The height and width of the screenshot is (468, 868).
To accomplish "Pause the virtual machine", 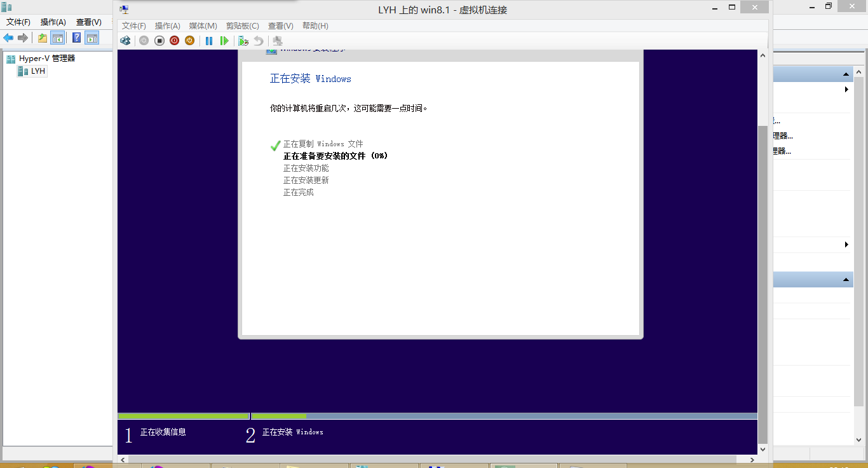I will (209, 41).
